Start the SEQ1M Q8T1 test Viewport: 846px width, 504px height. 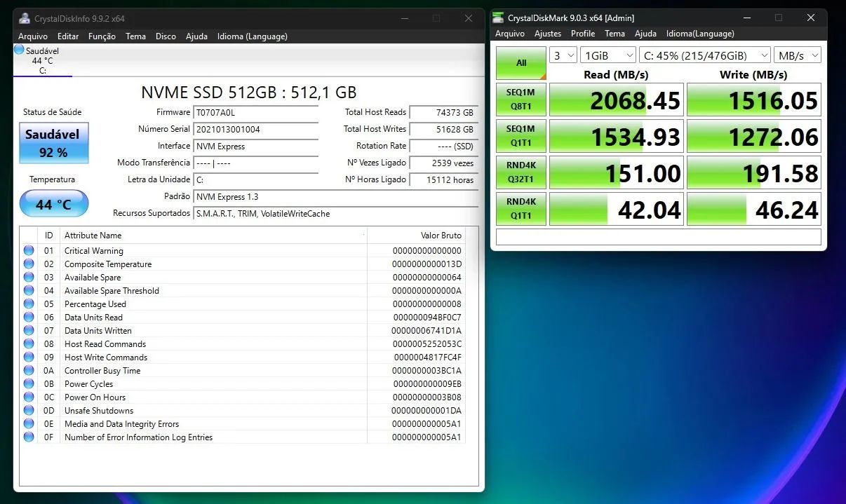(521, 100)
